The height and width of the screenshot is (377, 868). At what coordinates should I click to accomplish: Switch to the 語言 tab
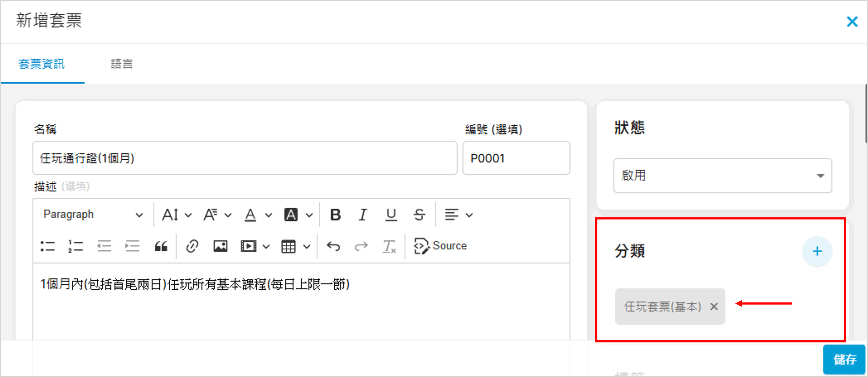(122, 64)
